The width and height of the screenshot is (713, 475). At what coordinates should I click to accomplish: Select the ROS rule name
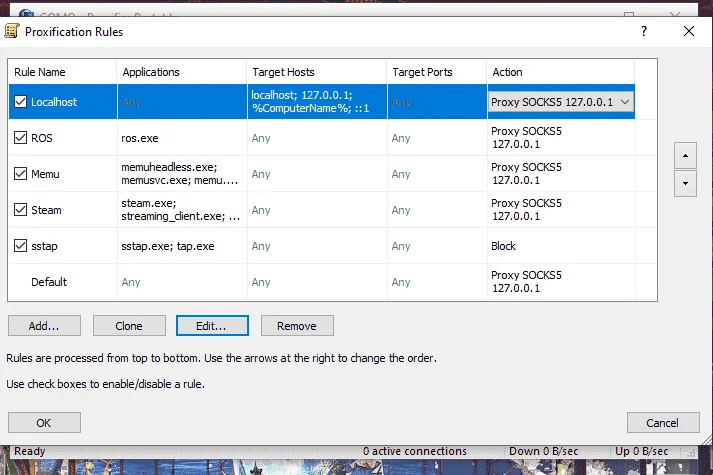pos(42,138)
